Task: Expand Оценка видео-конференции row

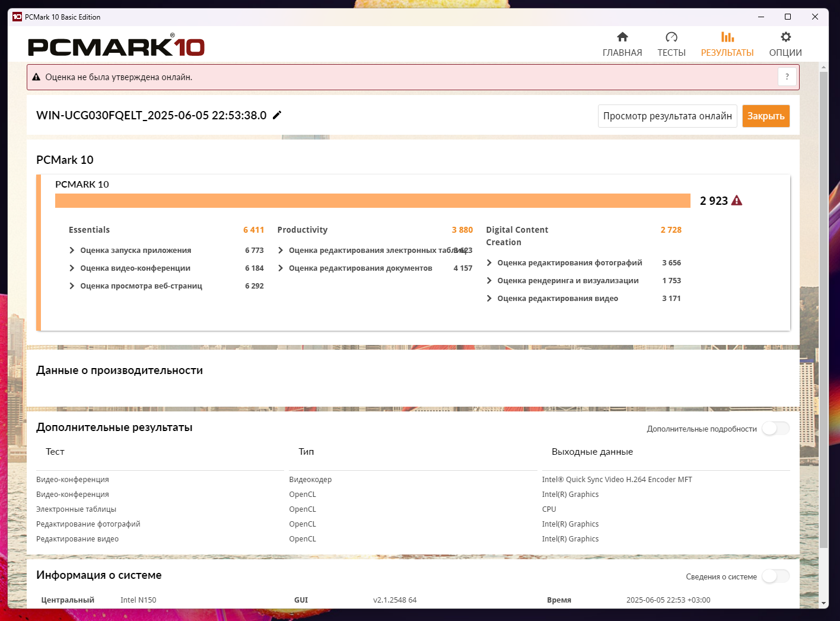Action: (72, 268)
